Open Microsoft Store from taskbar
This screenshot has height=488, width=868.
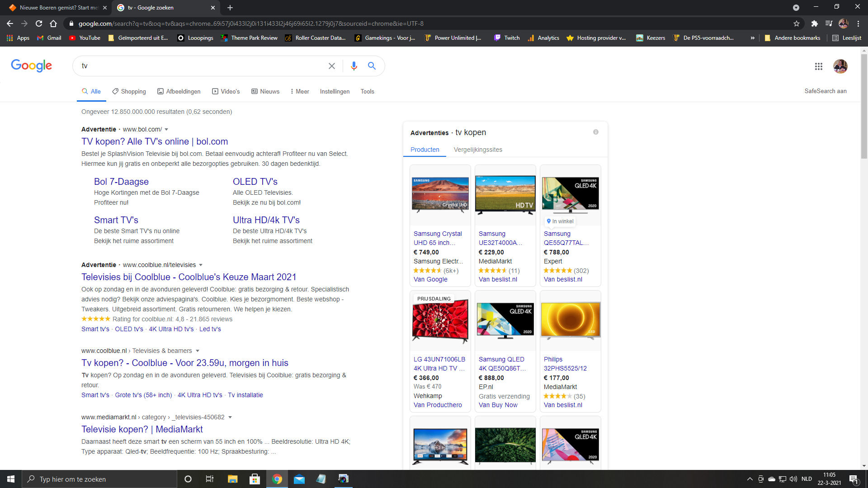pos(255,479)
